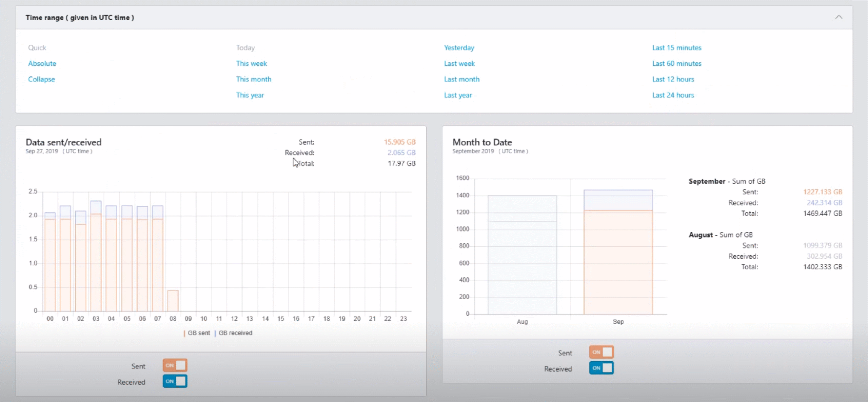This screenshot has height=402, width=868.
Task: Select Last 24 hours range
Action: click(x=673, y=95)
